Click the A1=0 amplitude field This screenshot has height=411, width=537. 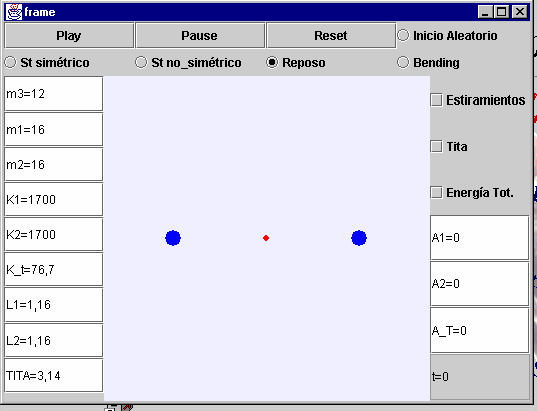coord(479,238)
